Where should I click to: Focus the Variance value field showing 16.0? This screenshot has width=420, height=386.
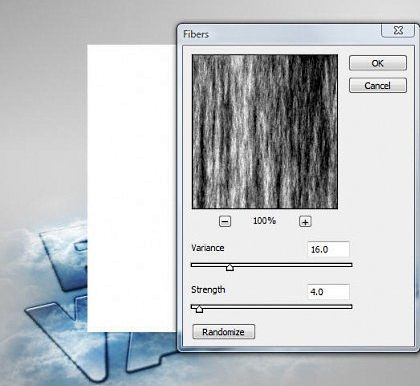point(328,249)
